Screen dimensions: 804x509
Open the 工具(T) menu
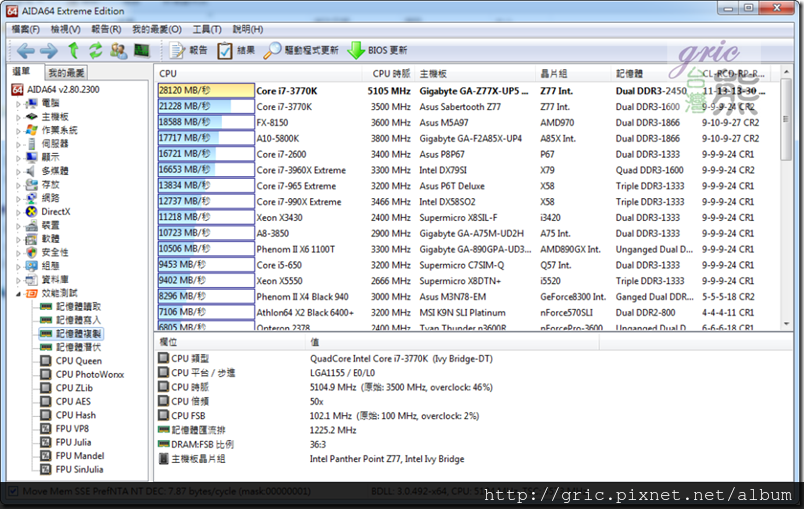[x=206, y=29]
